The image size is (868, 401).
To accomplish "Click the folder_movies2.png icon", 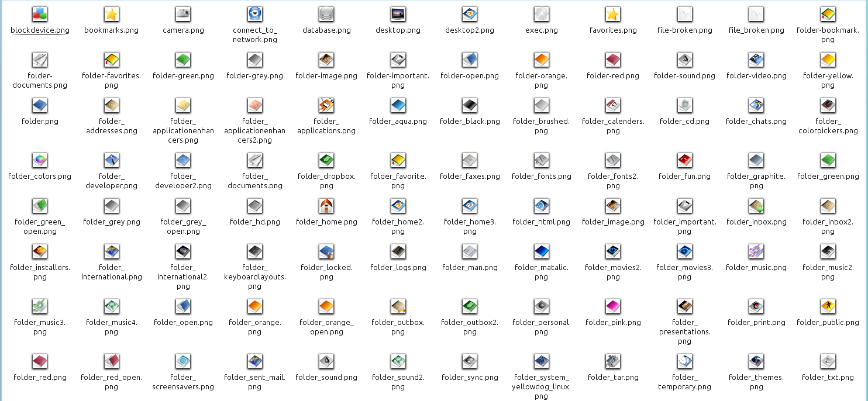I will [613, 251].
